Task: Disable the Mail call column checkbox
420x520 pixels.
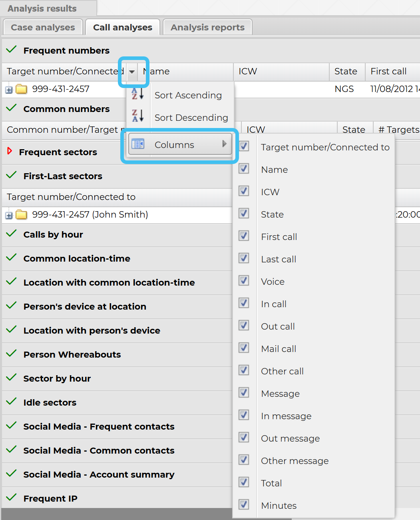Action: point(244,348)
